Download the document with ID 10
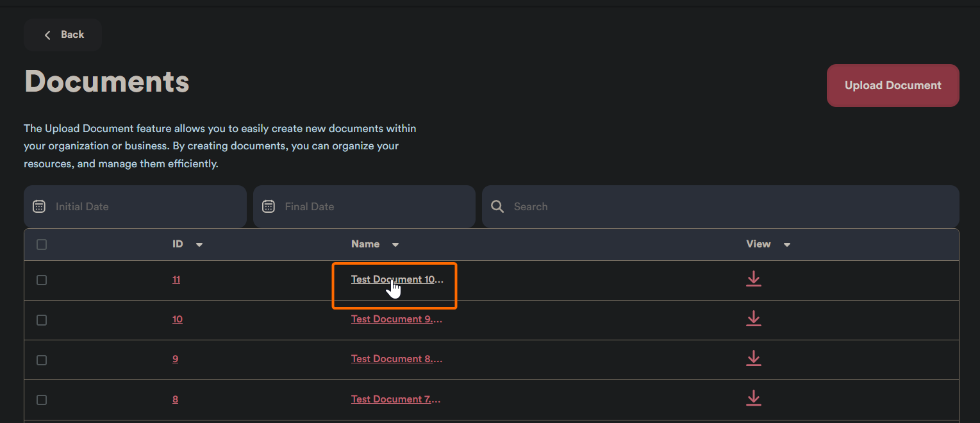 (x=753, y=319)
